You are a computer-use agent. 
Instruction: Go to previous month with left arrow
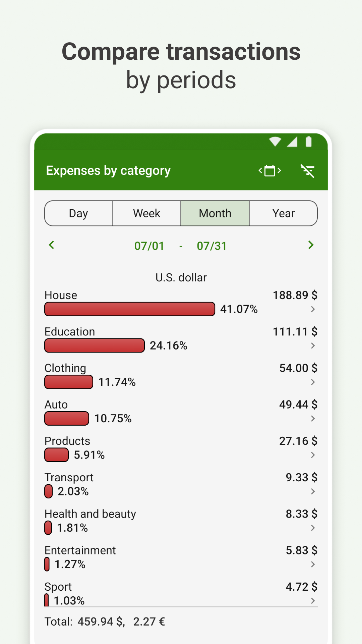click(x=52, y=245)
